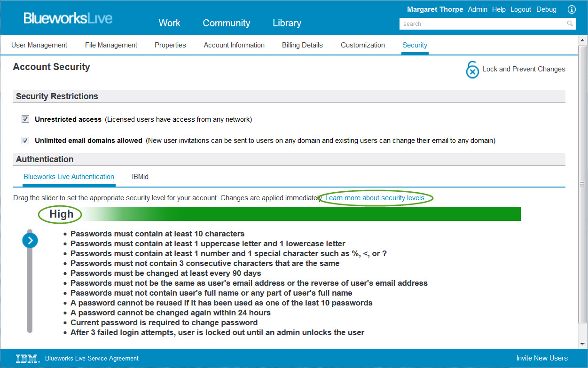Image resolution: width=588 pixels, height=368 pixels.
Task: Select the Security tab
Action: click(x=415, y=45)
